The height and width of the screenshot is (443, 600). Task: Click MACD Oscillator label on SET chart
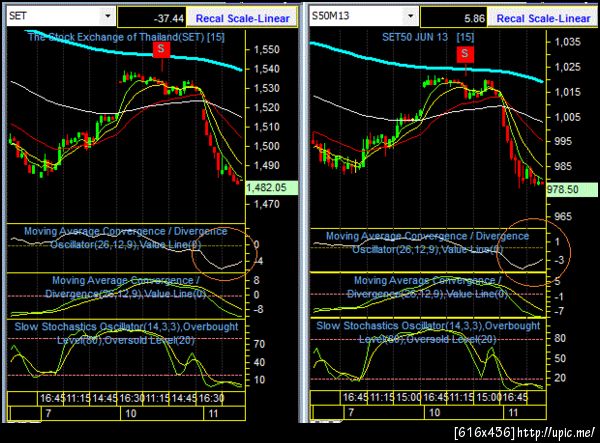pos(126,238)
